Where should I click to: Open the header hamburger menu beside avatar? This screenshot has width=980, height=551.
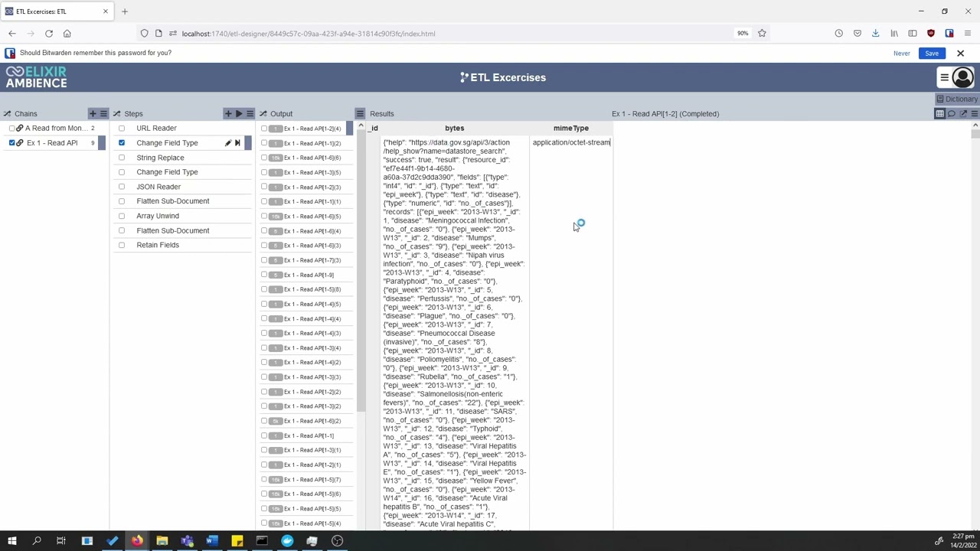tap(944, 77)
